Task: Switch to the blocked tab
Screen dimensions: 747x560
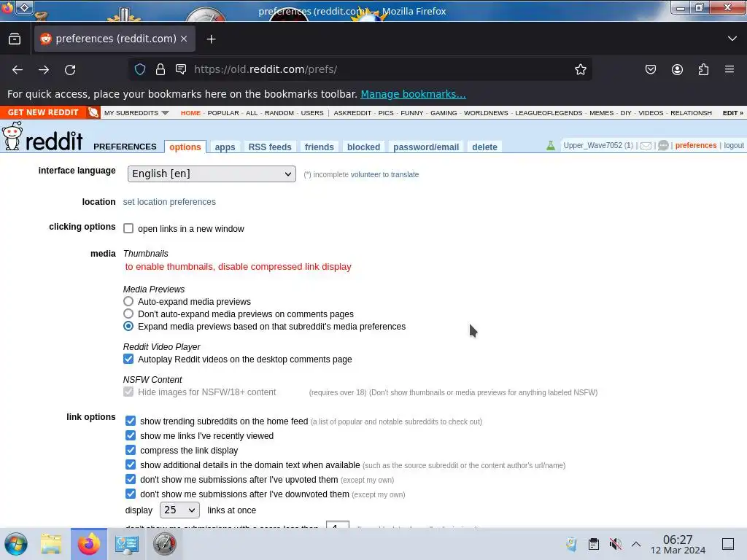Action: click(363, 147)
